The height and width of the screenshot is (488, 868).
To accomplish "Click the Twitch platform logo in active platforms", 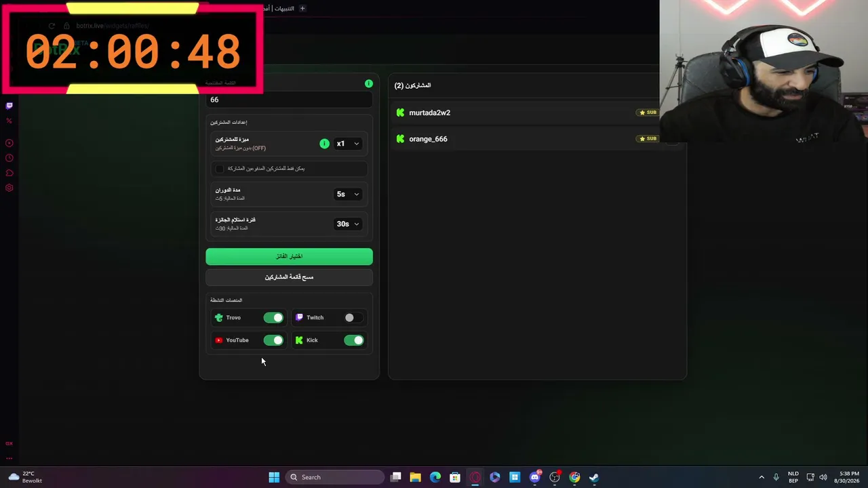I will pyautogui.click(x=299, y=317).
